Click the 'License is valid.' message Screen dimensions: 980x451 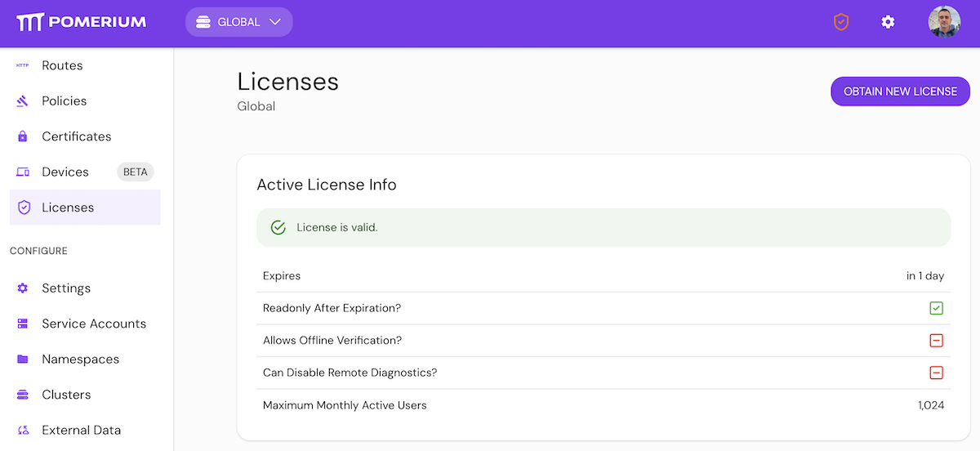pyautogui.click(x=336, y=227)
